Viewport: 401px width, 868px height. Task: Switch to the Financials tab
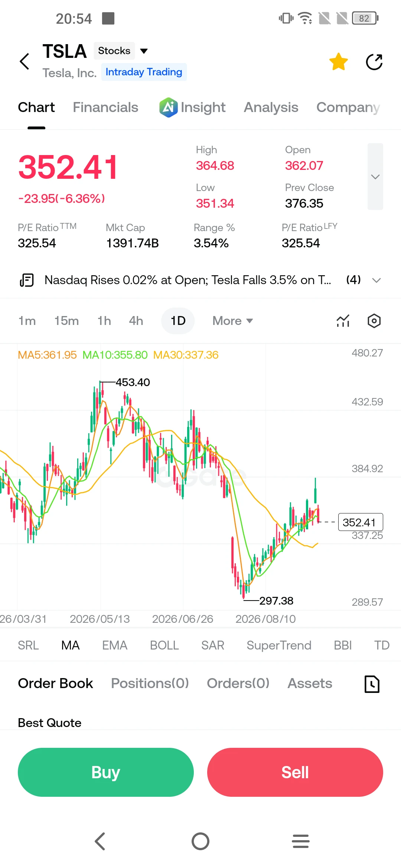105,107
